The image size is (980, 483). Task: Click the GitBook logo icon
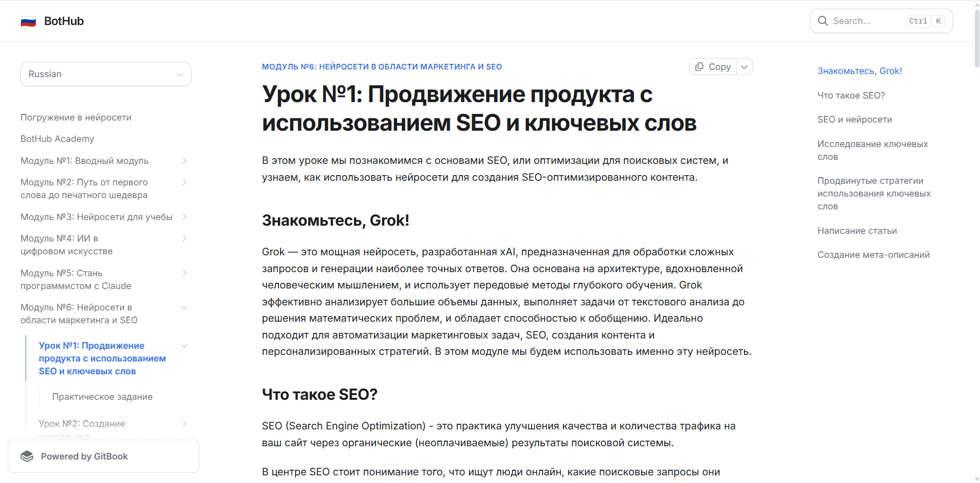[27, 456]
